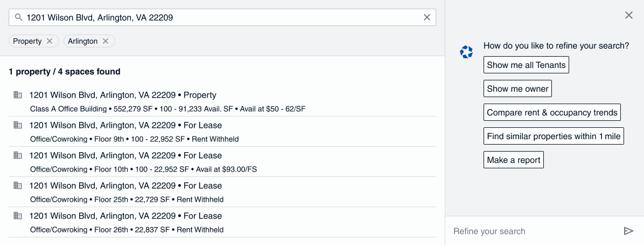Focus the Refine your search field

pos(533,231)
